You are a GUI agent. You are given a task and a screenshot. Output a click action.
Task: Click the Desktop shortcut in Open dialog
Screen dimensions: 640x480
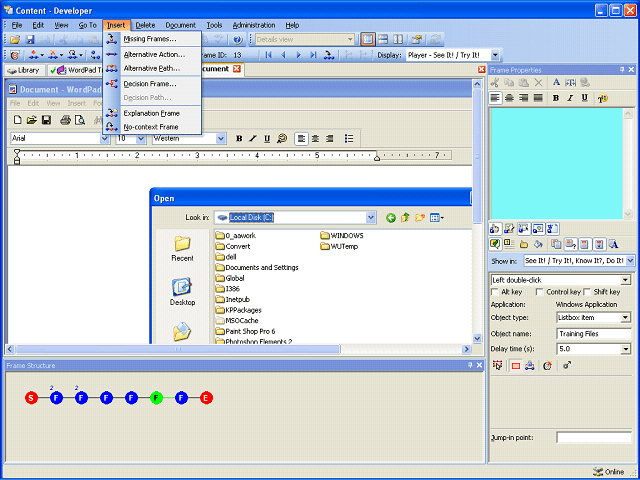pyautogui.click(x=182, y=291)
